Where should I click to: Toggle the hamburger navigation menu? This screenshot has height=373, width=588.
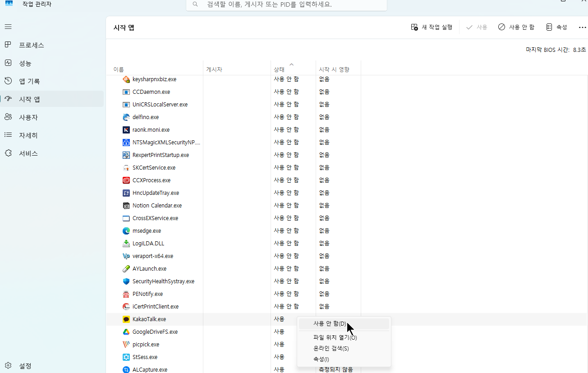pos(8,27)
